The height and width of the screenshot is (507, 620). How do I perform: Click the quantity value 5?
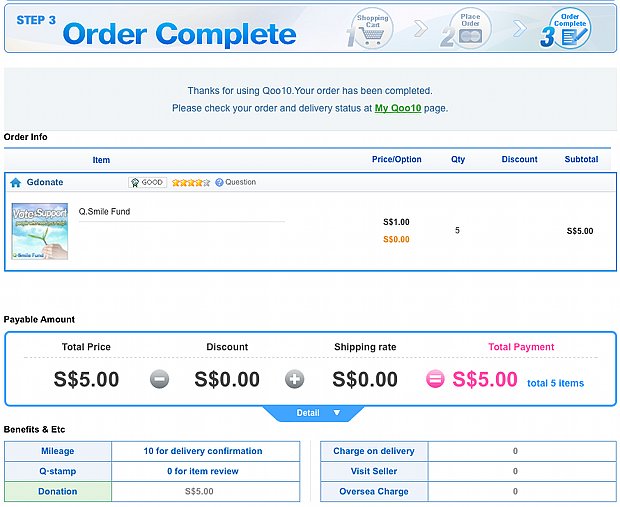(x=457, y=231)
